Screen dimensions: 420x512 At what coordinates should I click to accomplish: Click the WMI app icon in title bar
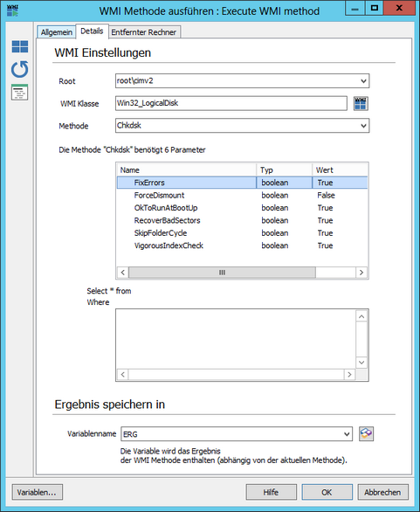point(12,10)
